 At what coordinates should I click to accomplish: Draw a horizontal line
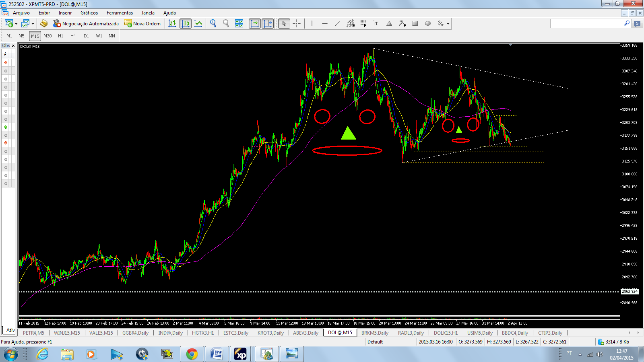coord(325,23)
